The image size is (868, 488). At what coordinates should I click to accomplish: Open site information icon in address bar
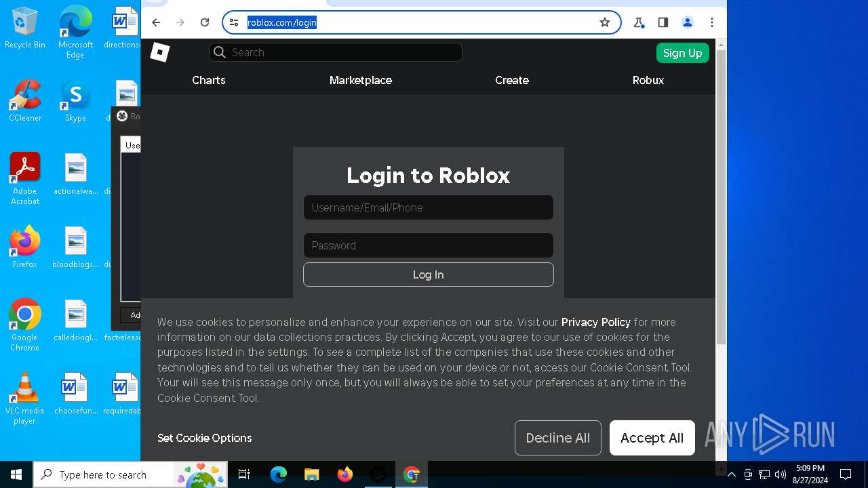234,22
